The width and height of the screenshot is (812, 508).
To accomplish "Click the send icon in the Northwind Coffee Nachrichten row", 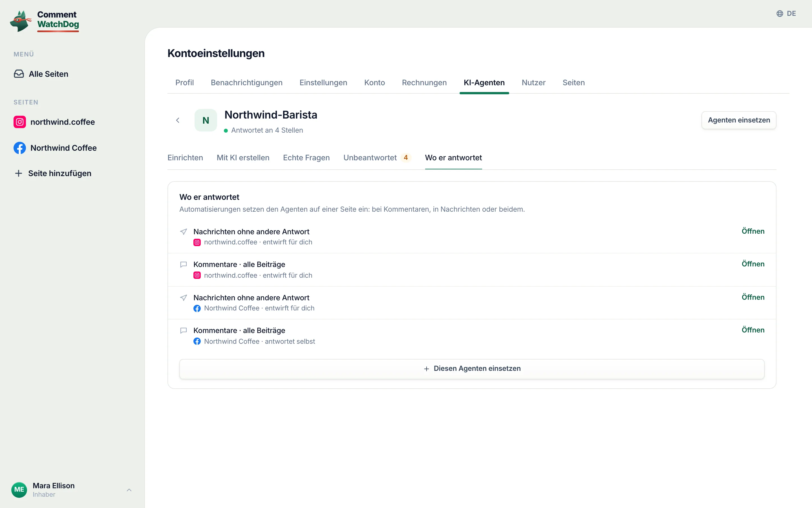I will pyautogui.click(x=184, y=298).
